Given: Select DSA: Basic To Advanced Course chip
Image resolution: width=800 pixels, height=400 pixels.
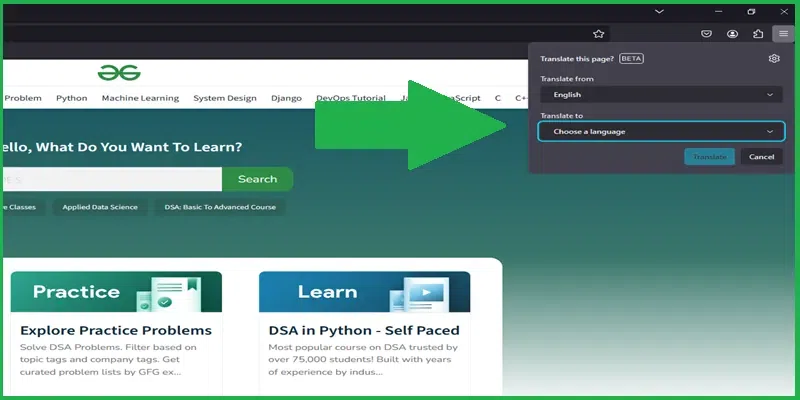Looking at the screenshot, I should click(x=220, y=207).
